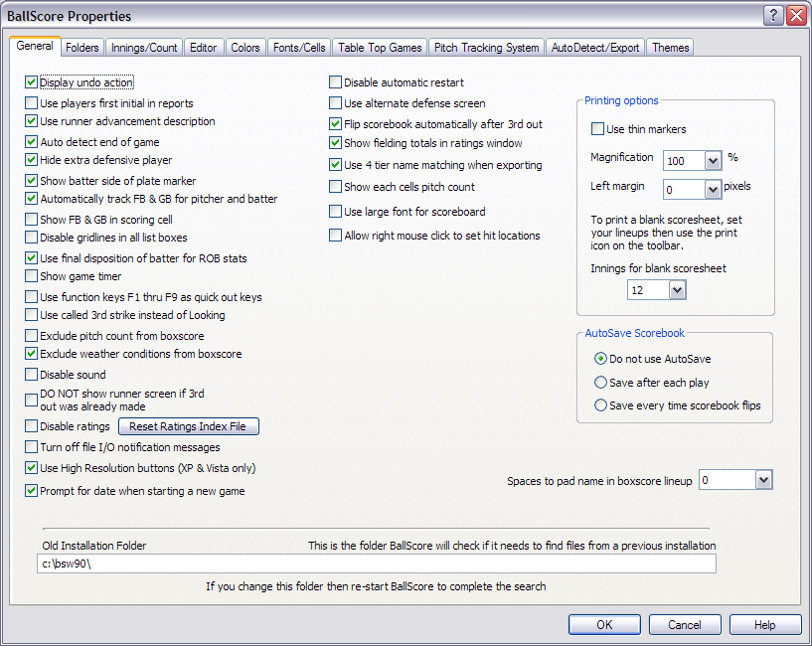Uncheck Exclude weather conditions from boxscore
Image resolution: width=812 pixels, height=646 pixels.
[x=31, y=354]
